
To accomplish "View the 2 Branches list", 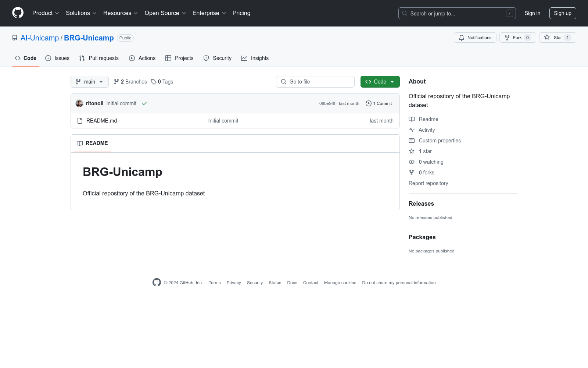I will click(x=130, y=82).
